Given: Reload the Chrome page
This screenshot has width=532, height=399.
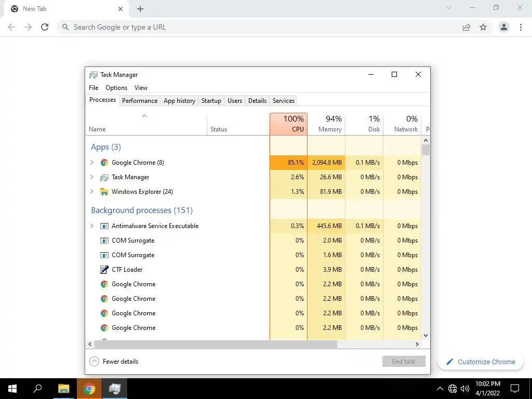Looking at the screenshot, I should pos(45,27).
